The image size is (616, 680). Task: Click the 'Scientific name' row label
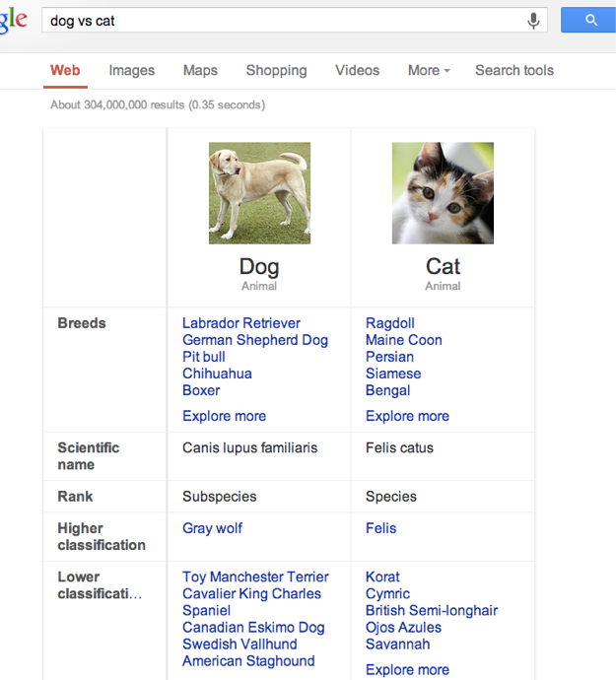click(x=88, y=456)
